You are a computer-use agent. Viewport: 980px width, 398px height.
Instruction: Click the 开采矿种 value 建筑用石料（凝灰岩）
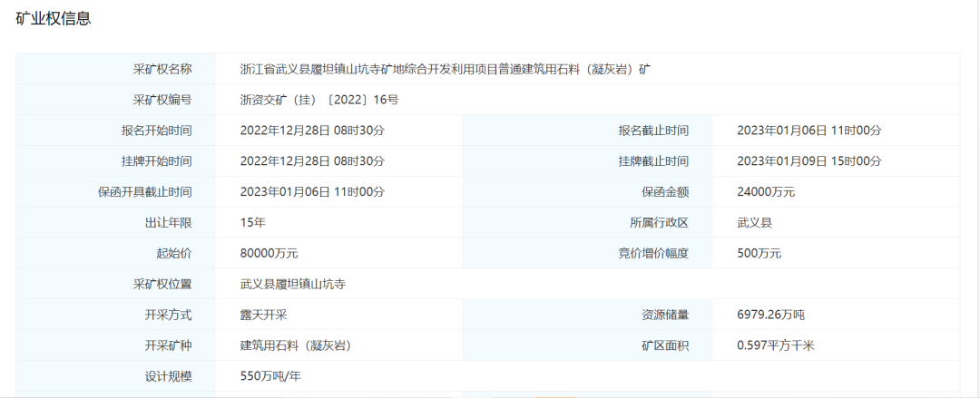296,345
